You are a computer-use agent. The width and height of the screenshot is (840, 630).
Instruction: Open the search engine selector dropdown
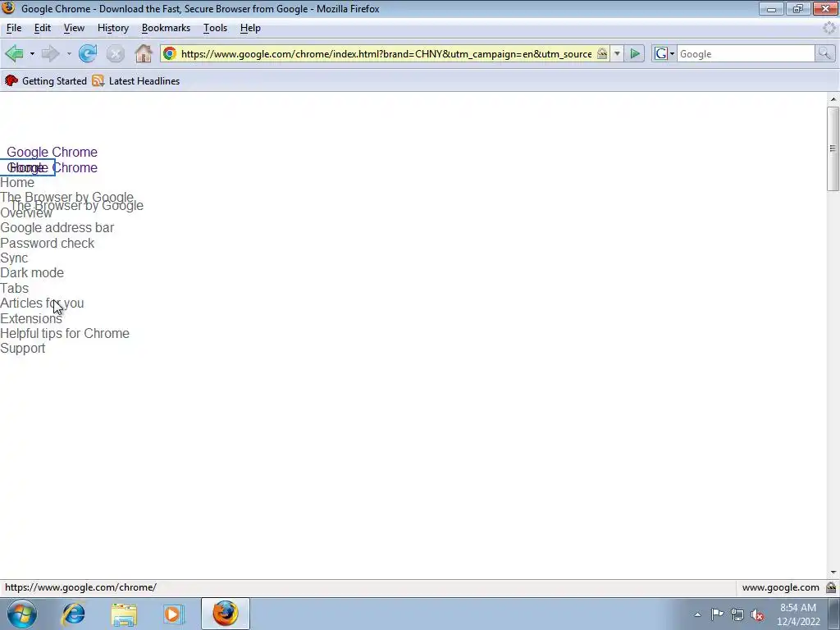pyautogui.click(x=664, y=53)
